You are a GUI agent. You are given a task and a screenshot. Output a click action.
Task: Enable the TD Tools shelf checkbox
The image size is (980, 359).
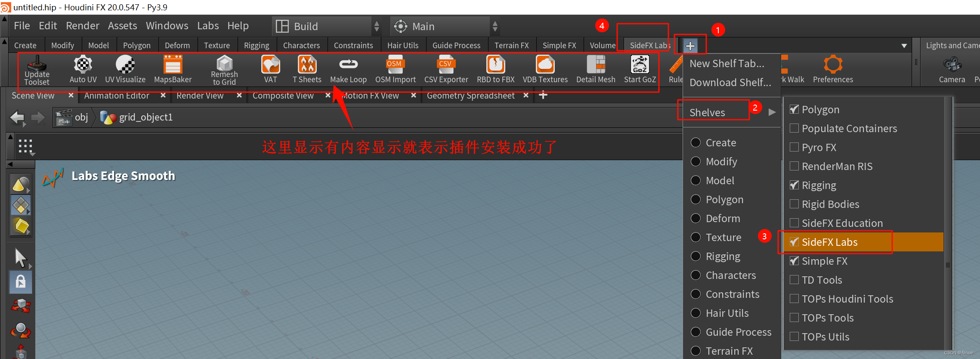pos(794,280)
